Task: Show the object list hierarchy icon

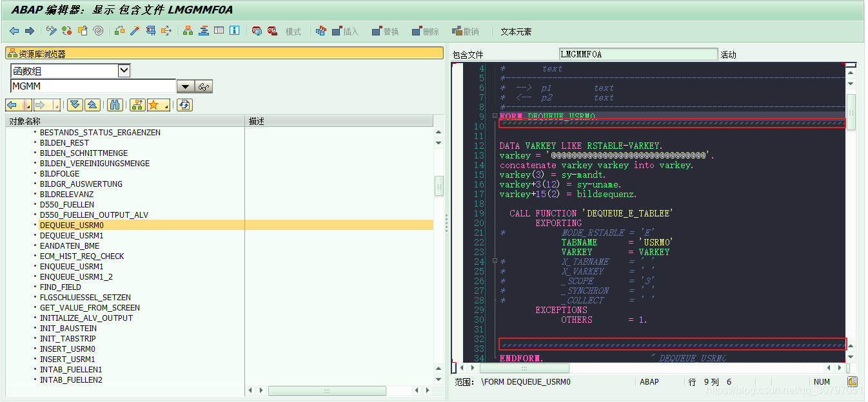Action: click(x=188, y=31)
